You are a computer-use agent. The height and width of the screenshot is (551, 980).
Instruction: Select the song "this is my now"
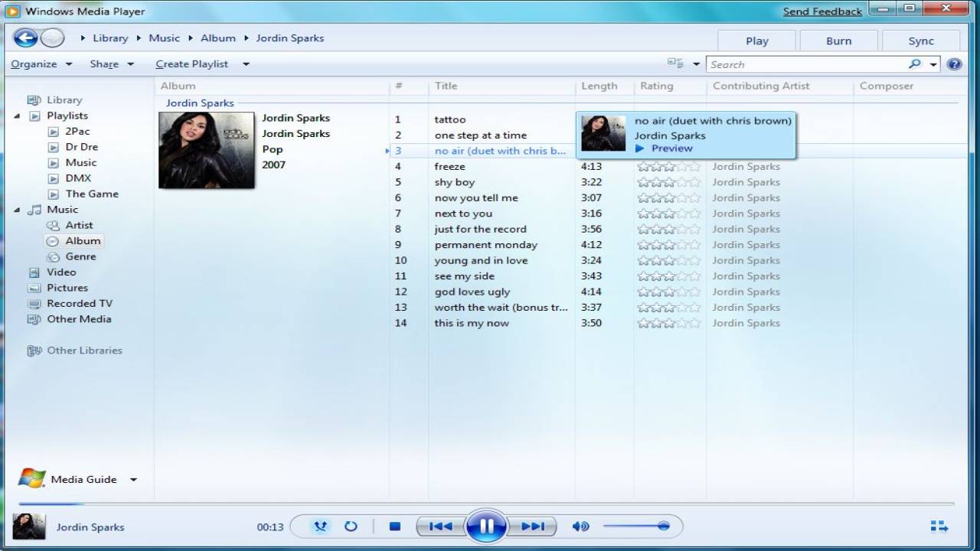[472, 323]
